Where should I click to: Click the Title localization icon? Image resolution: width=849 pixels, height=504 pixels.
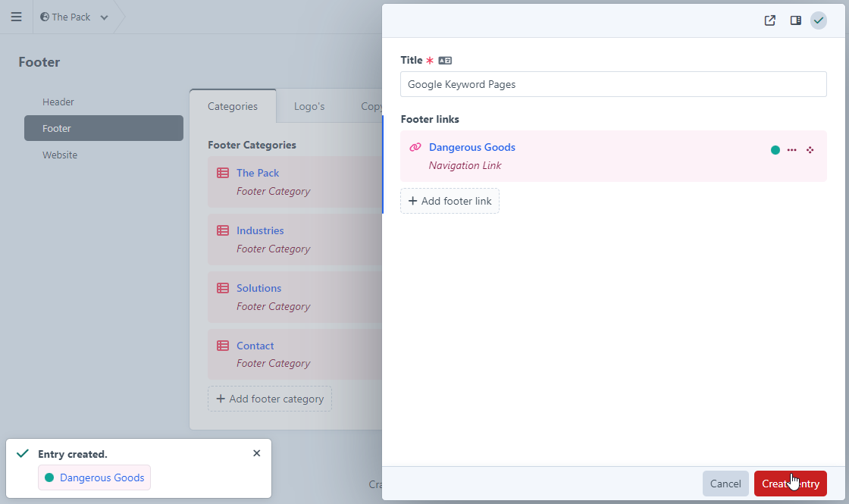445,61
